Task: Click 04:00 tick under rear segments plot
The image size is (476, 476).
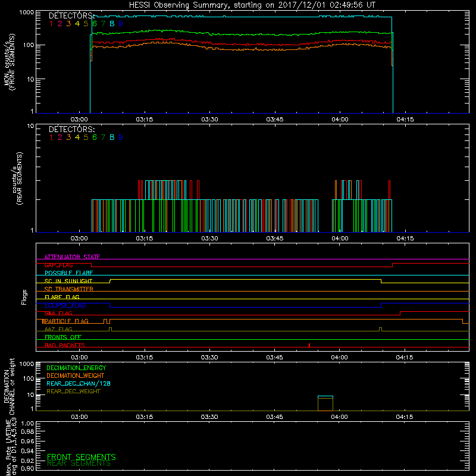Action: pos(340,239)
